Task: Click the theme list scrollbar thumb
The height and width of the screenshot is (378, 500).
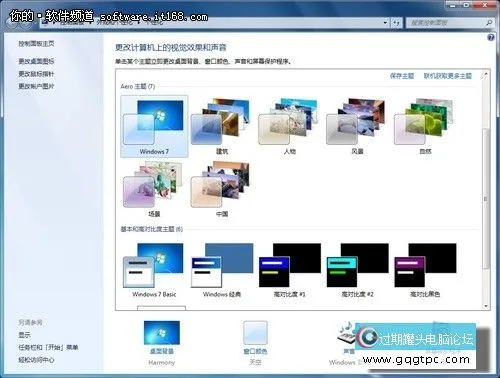Action: coord(486,199)
